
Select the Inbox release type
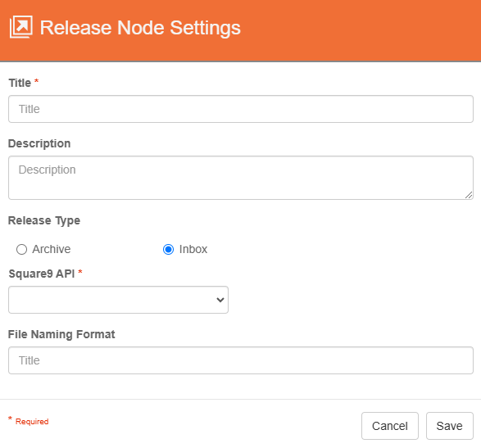(168, 249)
